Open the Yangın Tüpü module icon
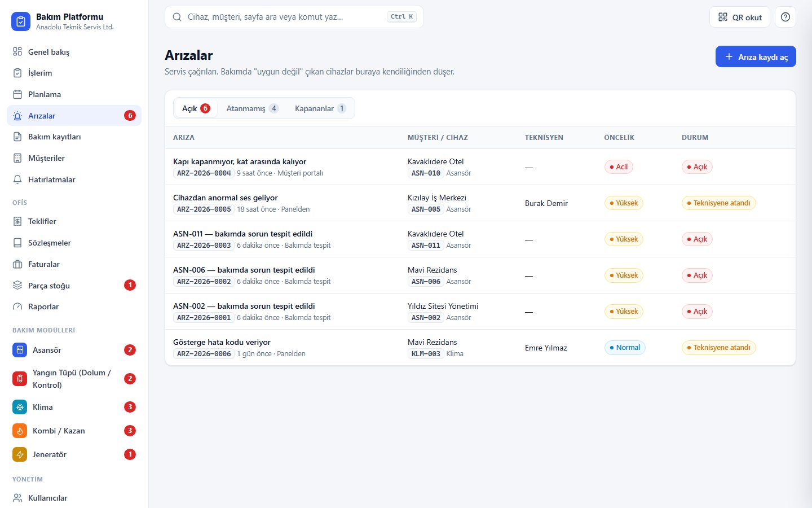This screenshot has height=508, width=812. click(x=20, y=379)
